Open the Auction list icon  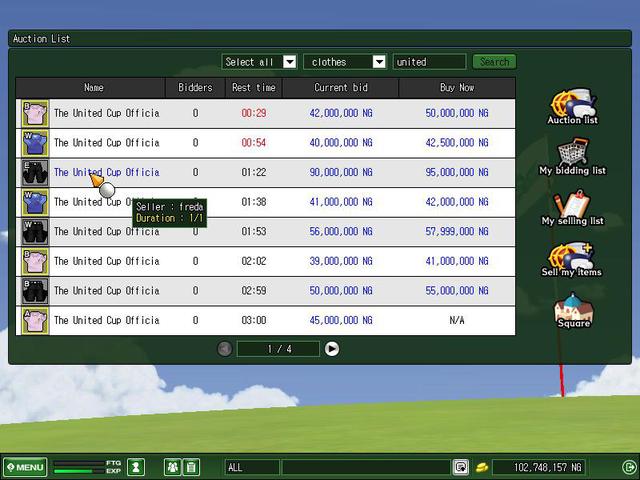click(572, 103)
